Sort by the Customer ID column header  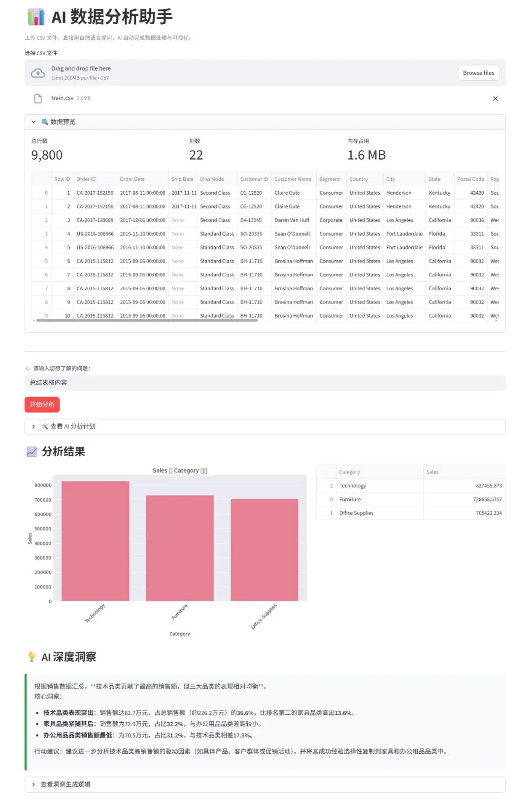point(254,179)
